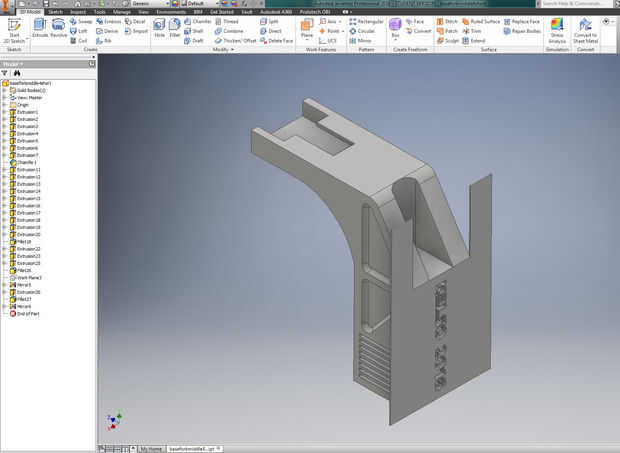This screenshot has height=453, width=620.
Task: Click the binoculars find icon in browser
Action: click(17, 73)
